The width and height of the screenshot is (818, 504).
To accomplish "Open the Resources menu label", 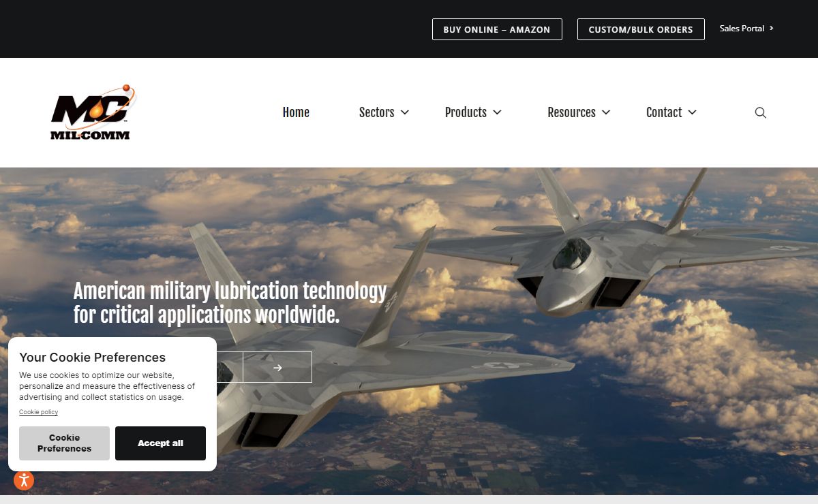I will [x=571, y=112].
